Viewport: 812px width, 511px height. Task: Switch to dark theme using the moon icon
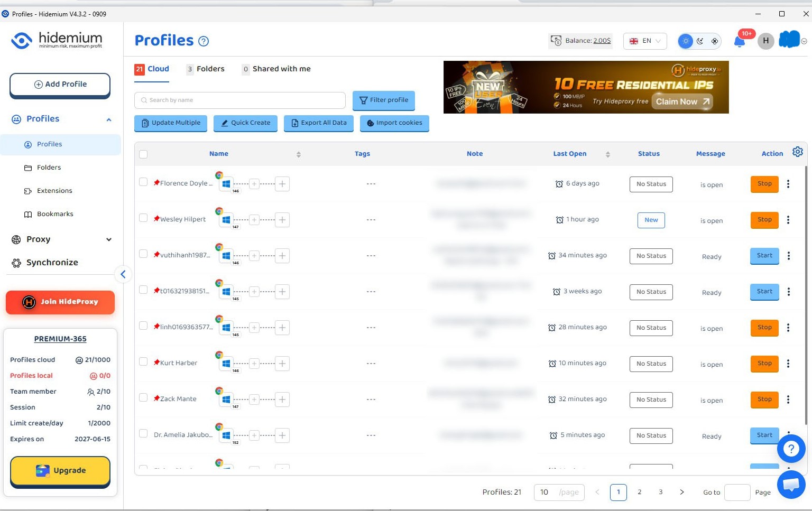coord(700,41)
